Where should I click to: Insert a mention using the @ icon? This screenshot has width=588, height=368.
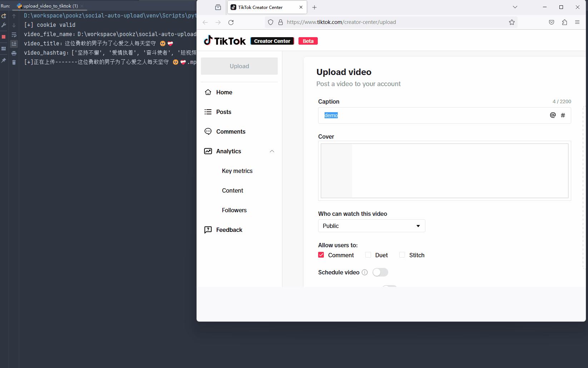click(x=553, y=115)
